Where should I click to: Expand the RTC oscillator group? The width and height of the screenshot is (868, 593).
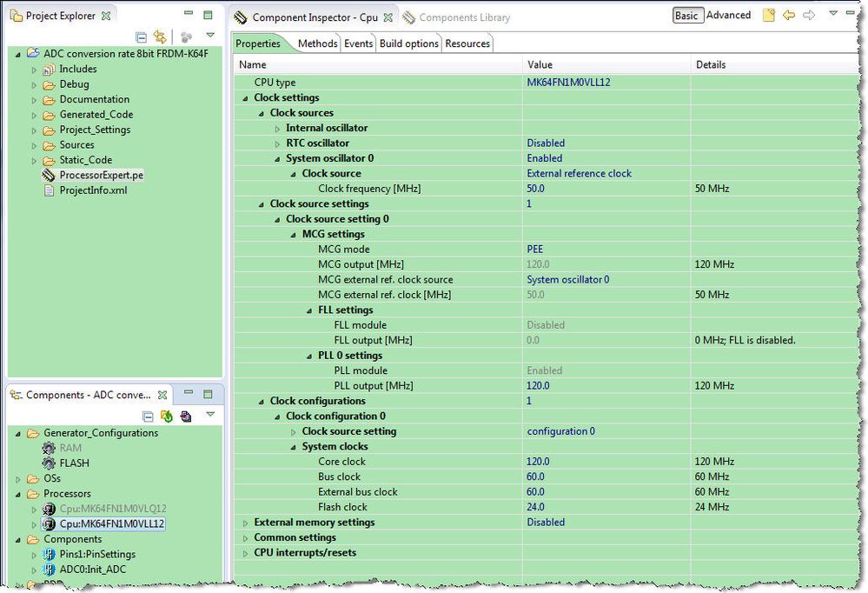pyautogui.click(x=277, y=143)
